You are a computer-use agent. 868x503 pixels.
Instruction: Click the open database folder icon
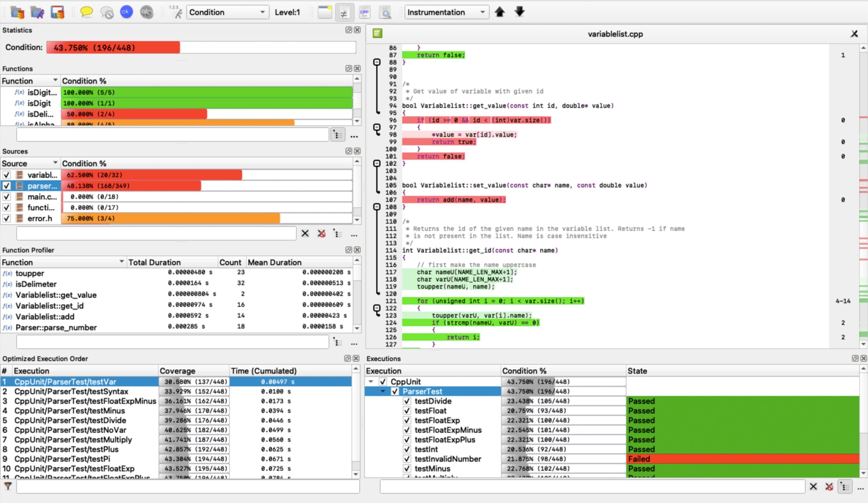click(x=17, y=13)
